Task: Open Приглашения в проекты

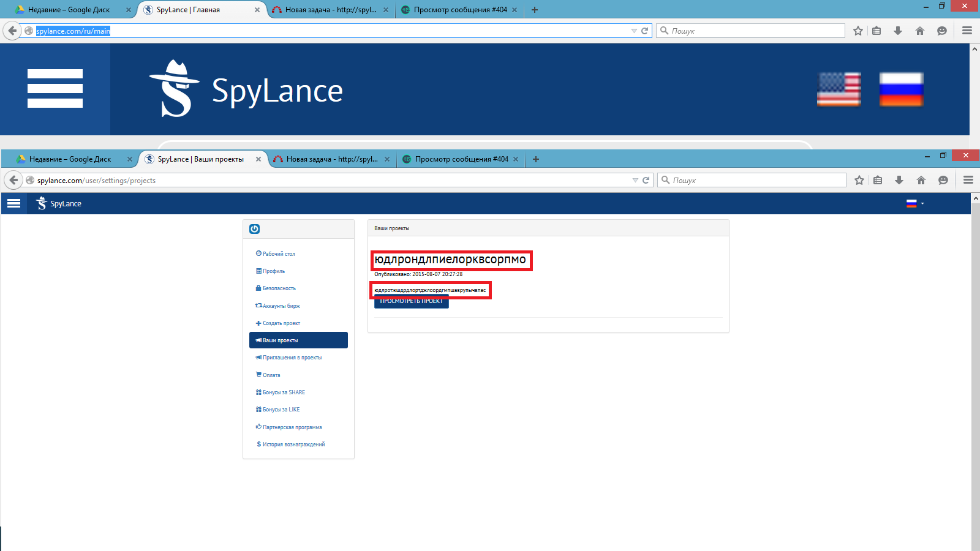Action: point(292,358)
